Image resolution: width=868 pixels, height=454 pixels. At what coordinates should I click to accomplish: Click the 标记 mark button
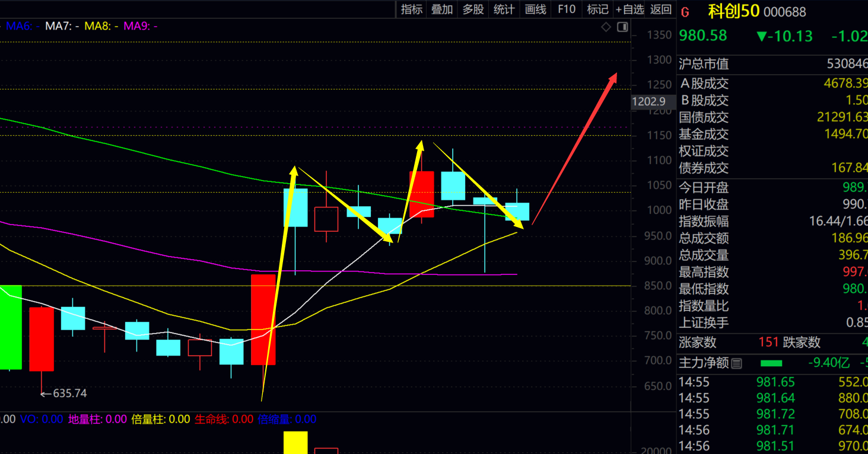click(597, 9)
